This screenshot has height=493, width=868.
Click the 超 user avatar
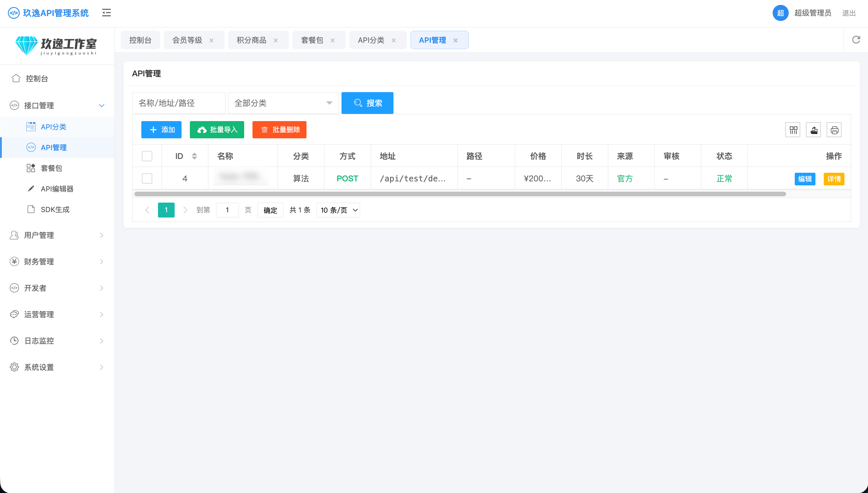[781, 13]
